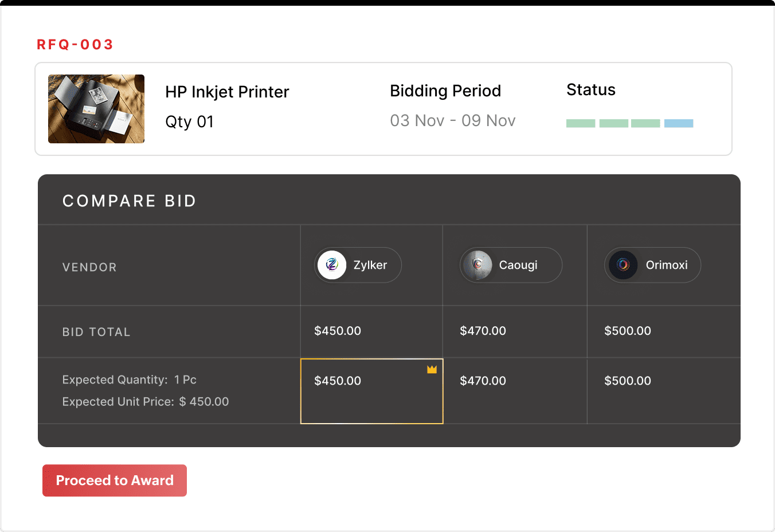The height and width of the screenshot is (532, 775).
Task: Click the Orimoxi vendor logo icon
Action: 623,265
